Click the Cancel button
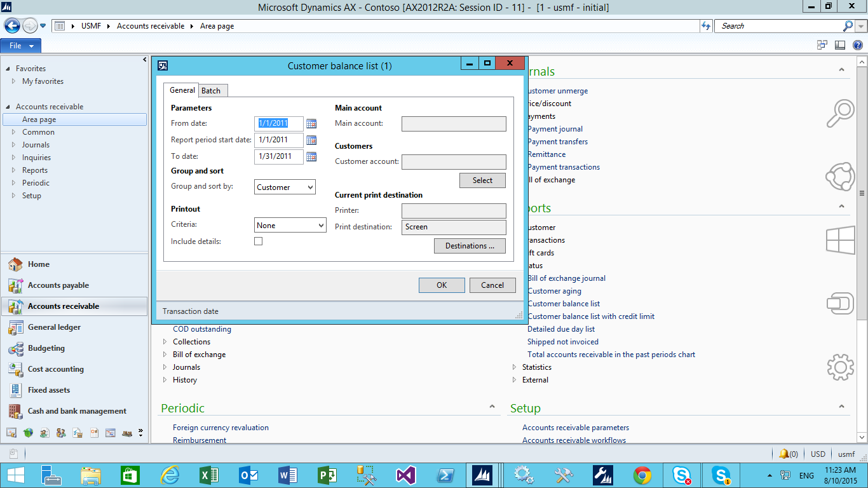The width and height of the screenshot is (868, 488). click(492, 285)
